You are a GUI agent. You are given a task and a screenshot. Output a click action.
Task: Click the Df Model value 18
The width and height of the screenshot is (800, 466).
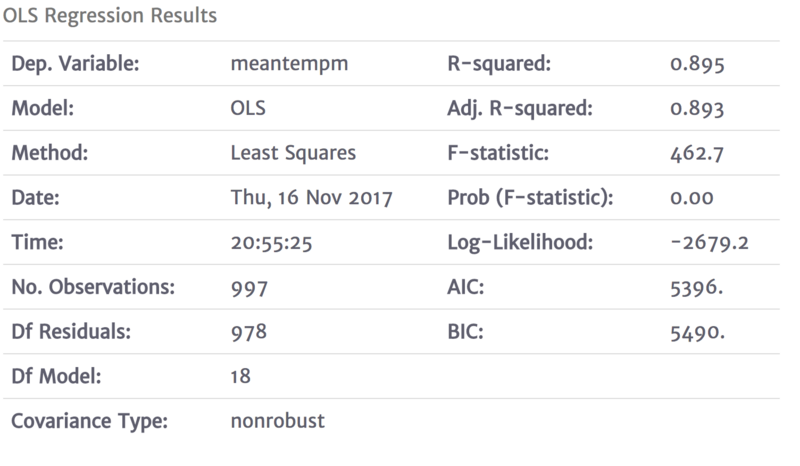[x=241, y=377]
